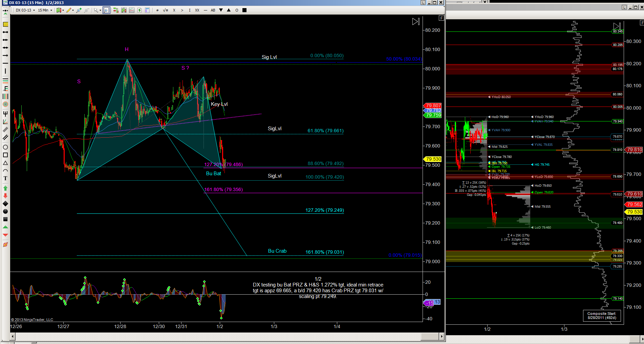644x344 pixels.
Task: Open the Data Series icon in toolbar
Action: point(124,10)
